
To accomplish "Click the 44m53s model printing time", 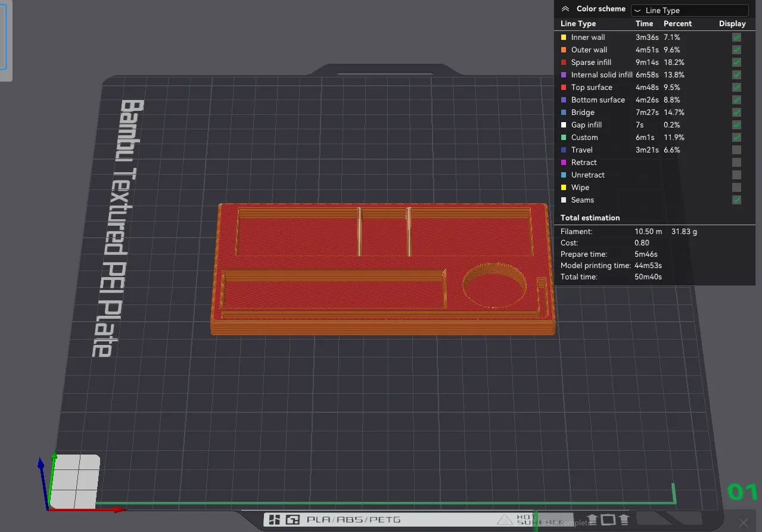I will 648,266.
